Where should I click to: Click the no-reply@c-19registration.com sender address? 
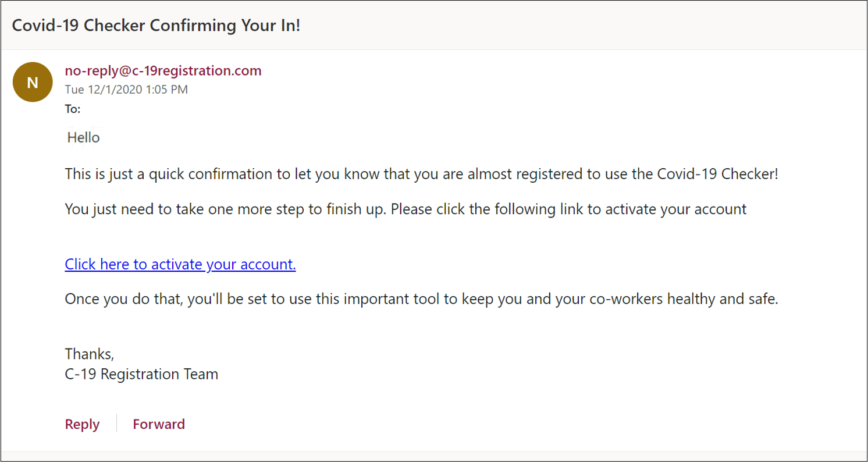click(163, 71)
